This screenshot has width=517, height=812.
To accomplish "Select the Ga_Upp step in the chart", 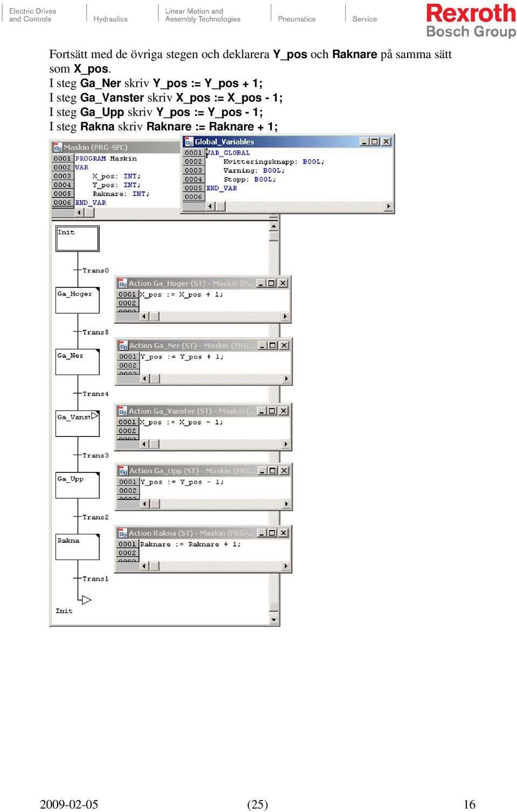I will tap(78, 485).
